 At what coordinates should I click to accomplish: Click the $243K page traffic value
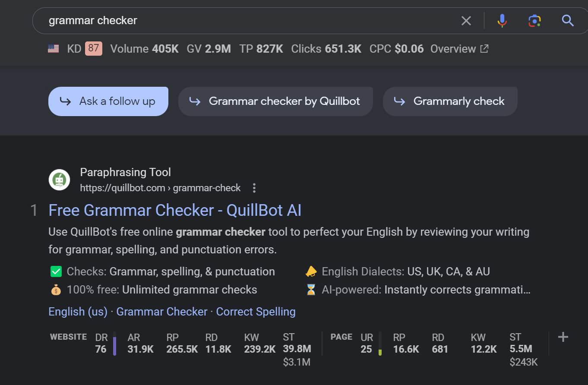coord(524,362)
